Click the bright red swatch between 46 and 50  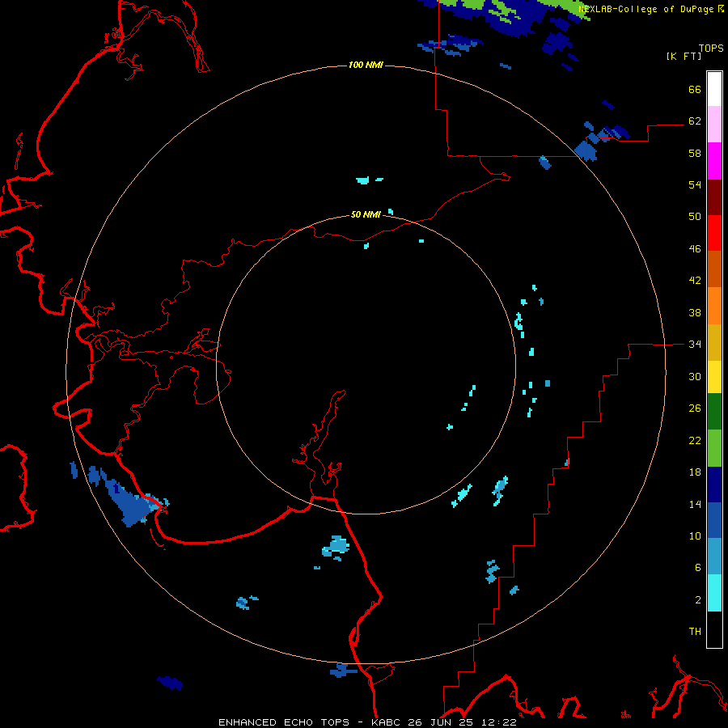click(x=714, y=233)
